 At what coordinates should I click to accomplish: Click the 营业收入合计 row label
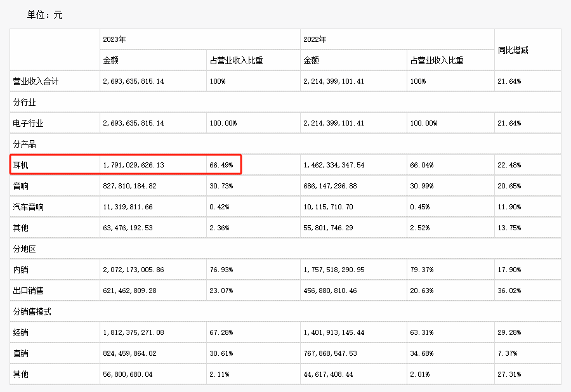[x=36, y=81]
